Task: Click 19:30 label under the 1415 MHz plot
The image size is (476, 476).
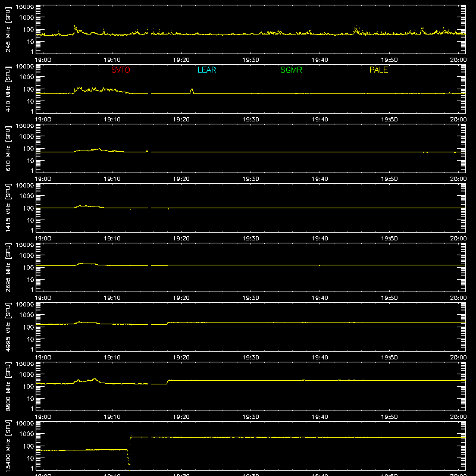Action: pos(250,239)
